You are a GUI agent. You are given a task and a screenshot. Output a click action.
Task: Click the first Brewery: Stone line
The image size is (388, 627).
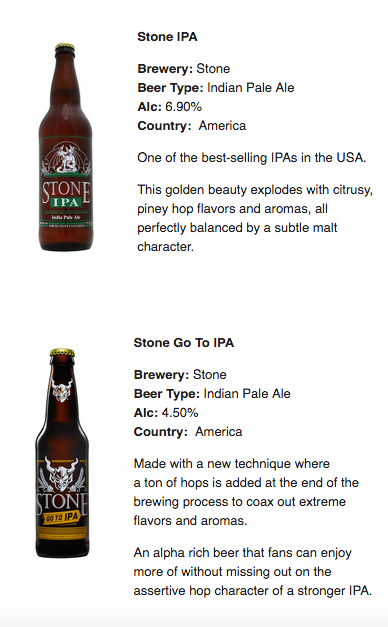click(x=184, y=69)
